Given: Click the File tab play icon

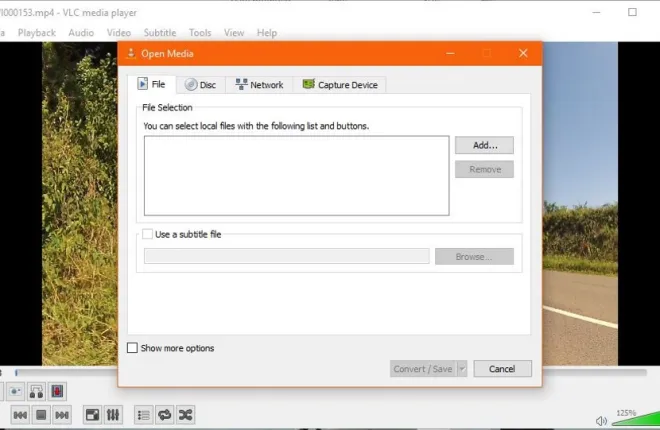Looking at the screenshot, I should [143, 84].
